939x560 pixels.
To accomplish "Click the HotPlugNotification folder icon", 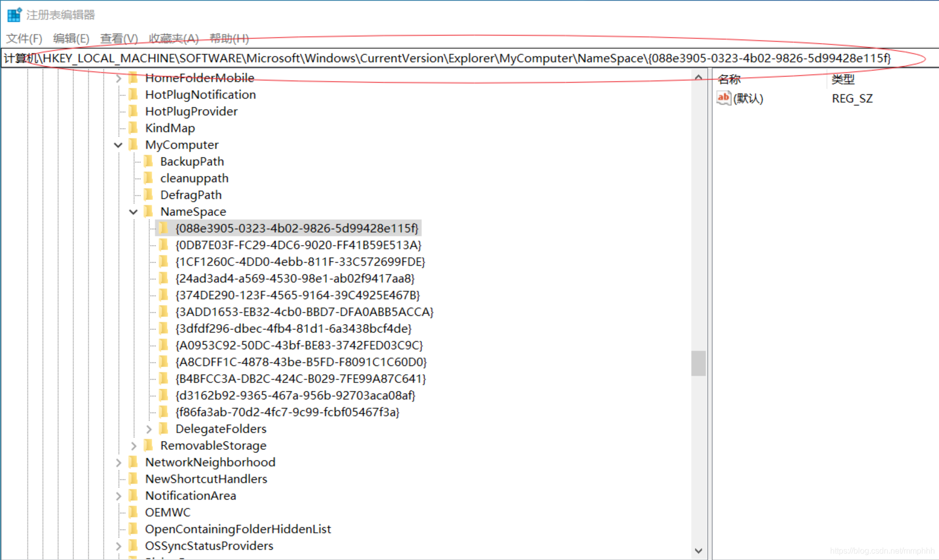I will (x=133, y=94).
